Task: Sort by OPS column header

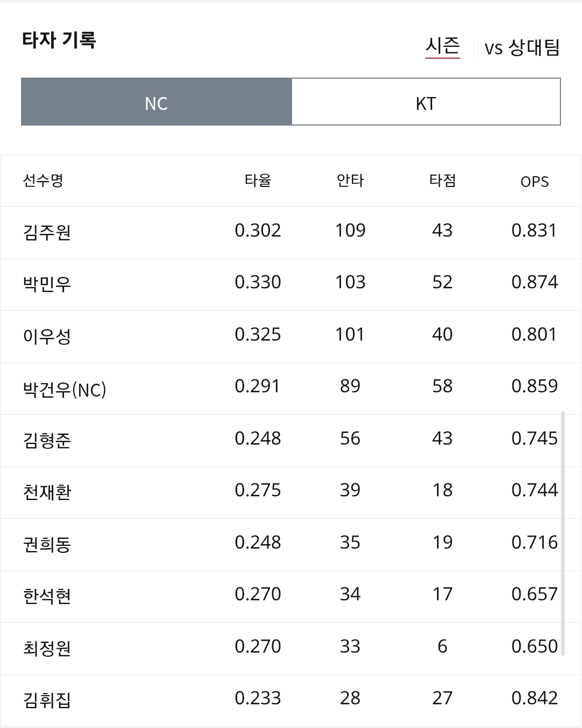Action: coord(535,182)
